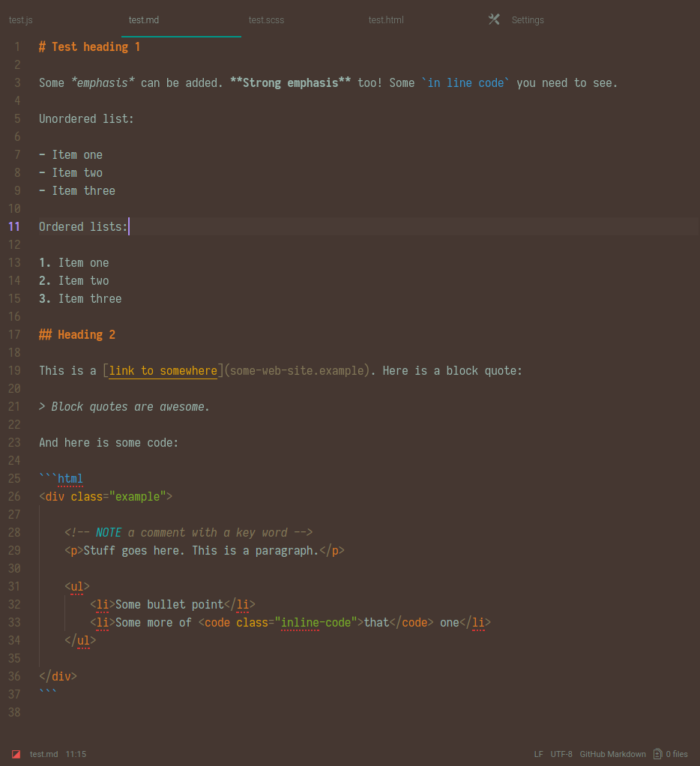Click line number 11 in gutter
Image resolution: width=700 pixels, height=766 pixels.
pyautogui.click(x=14, y=226)
